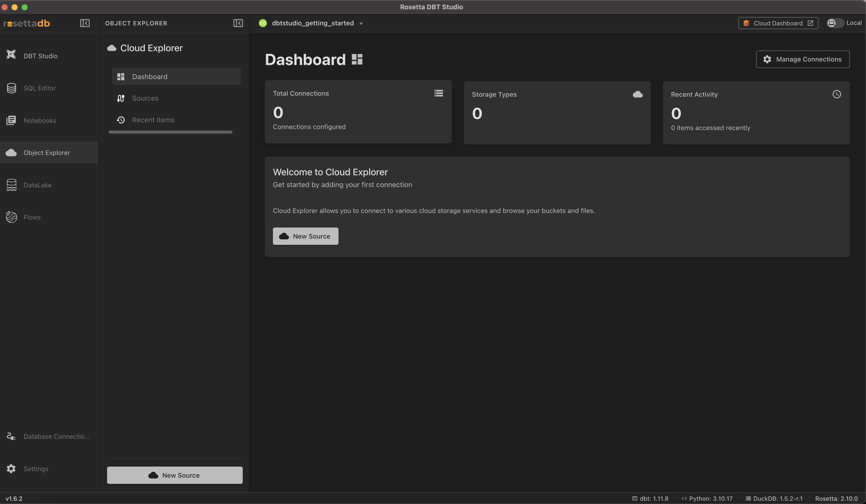Click Manage Connections button

[803, 59]
